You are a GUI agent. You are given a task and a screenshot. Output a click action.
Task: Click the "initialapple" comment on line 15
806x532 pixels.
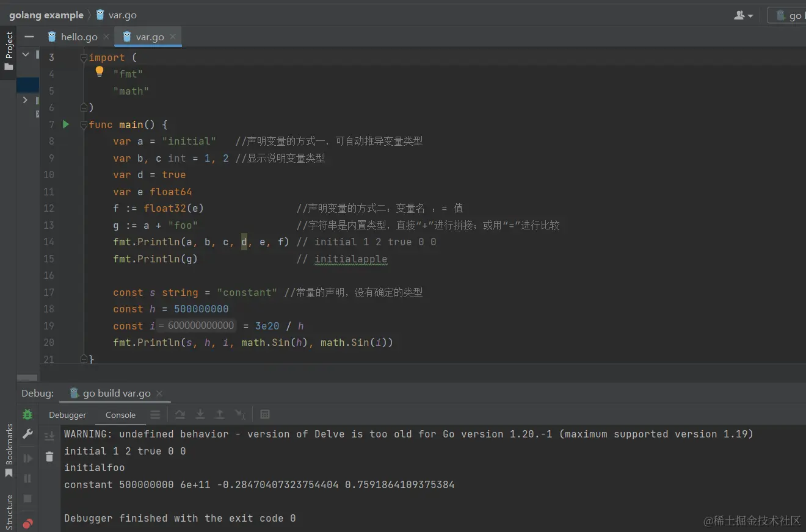click(350, 259)
